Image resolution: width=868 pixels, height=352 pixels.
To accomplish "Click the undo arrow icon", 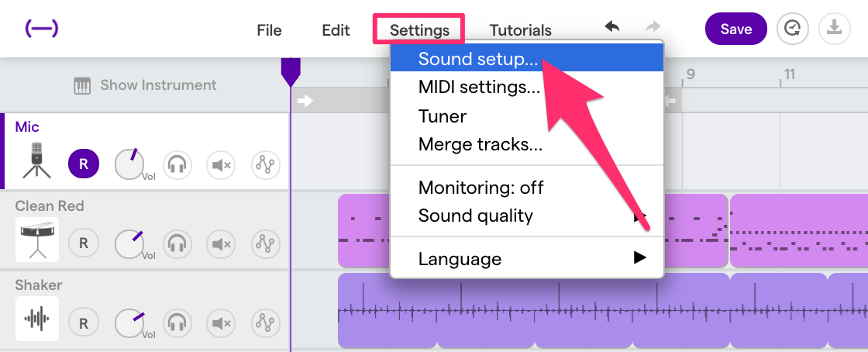I will click(x=611, y=27).
